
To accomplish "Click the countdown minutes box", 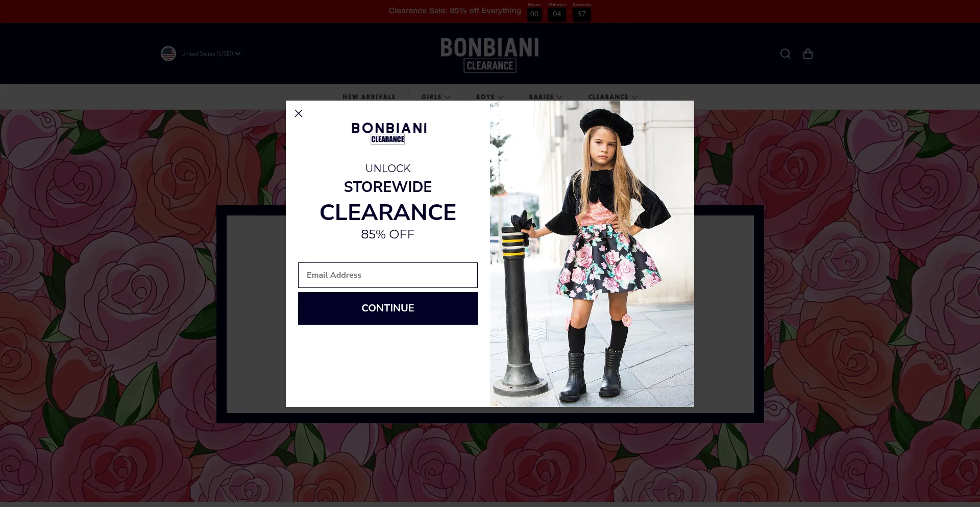I will 557,14.
